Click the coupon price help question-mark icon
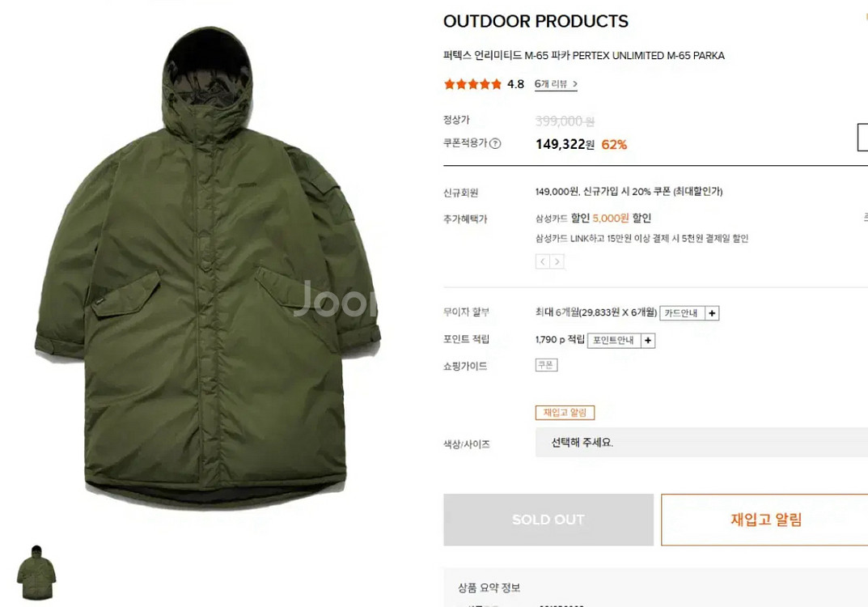Screen dimensions: 868x607 click(x=495, y=144)
